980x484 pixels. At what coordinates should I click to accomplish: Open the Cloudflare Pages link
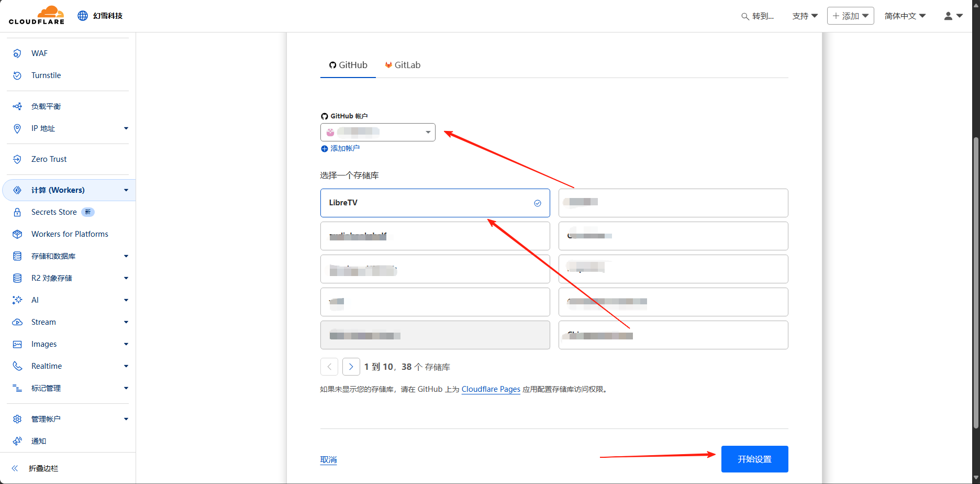491,389
